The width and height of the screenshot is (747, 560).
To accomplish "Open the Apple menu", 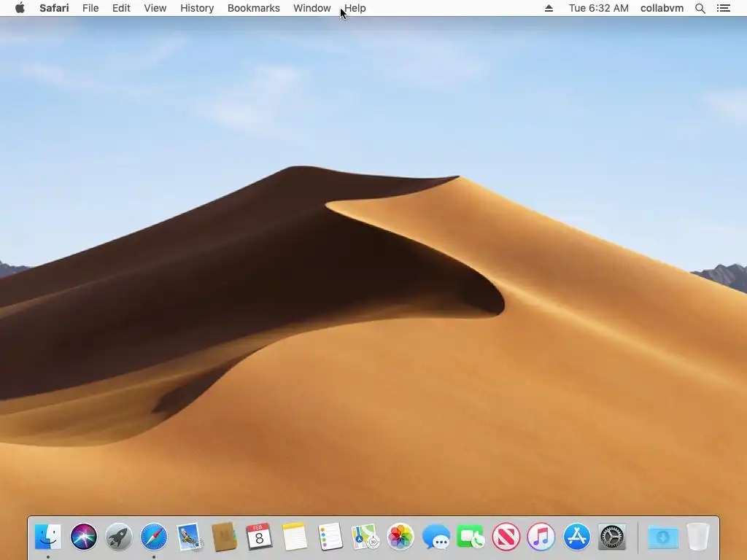I will [20, 8].
